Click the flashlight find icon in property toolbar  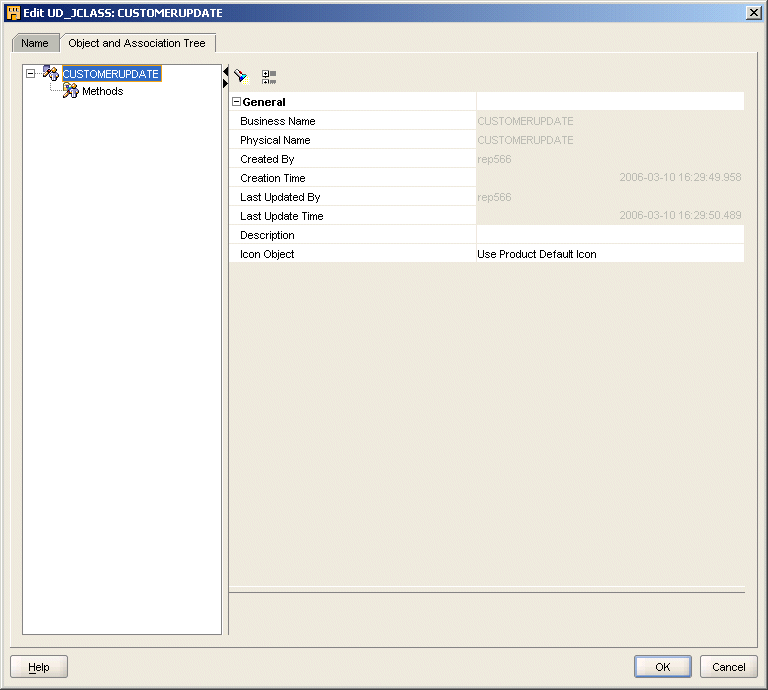pyautogui.click(x=240, y=76)
